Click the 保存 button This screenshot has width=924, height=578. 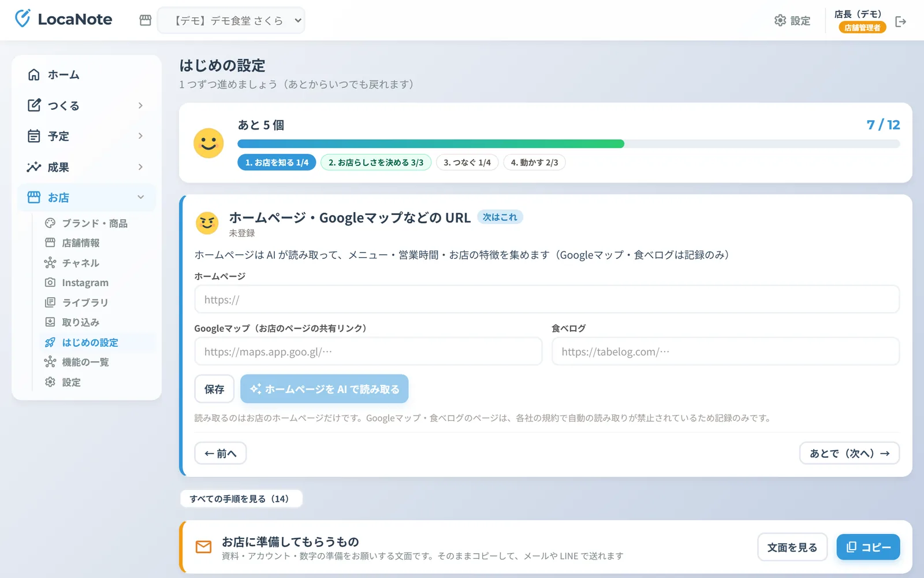point(214,389)
